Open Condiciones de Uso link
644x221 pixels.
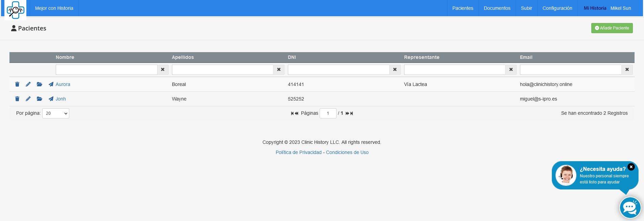click(347, 152)
